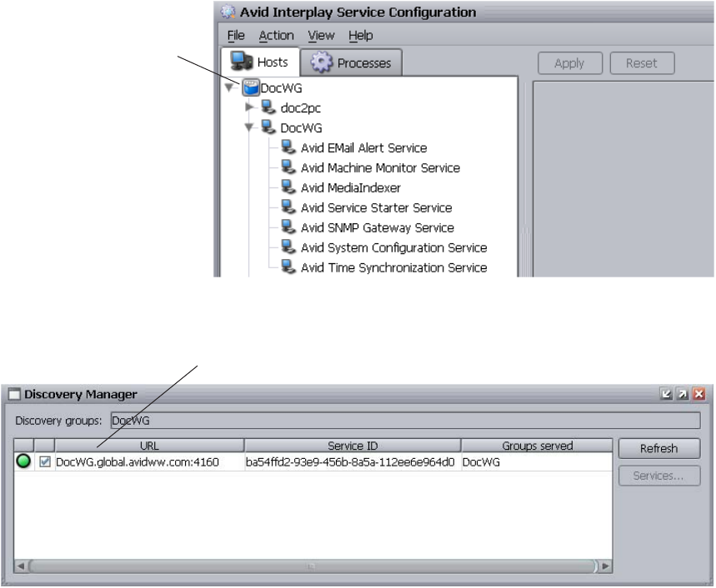Click the Discovery Manager shrink arrow icon
Screen dimensions: 716x588
[x=666, y=394]
